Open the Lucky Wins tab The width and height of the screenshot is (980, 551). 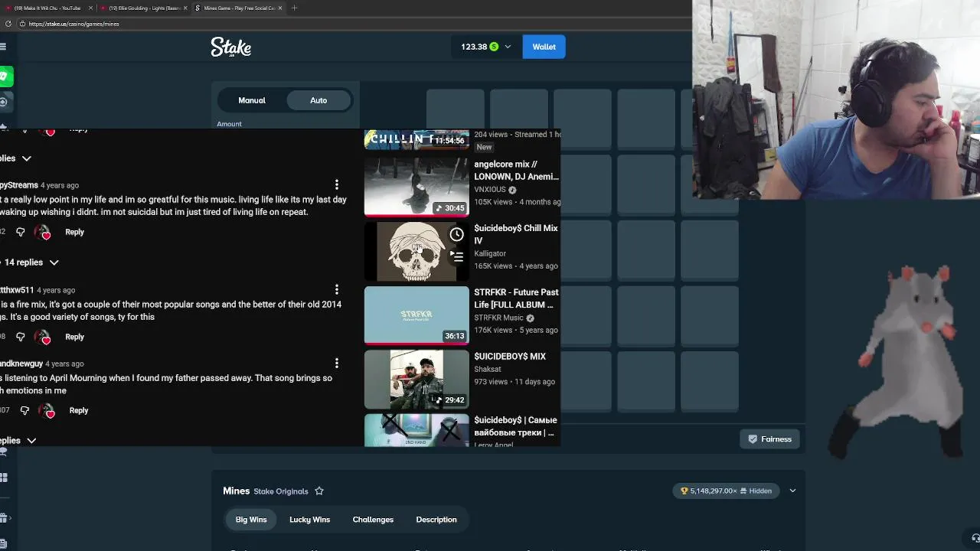tap(309, 520)
